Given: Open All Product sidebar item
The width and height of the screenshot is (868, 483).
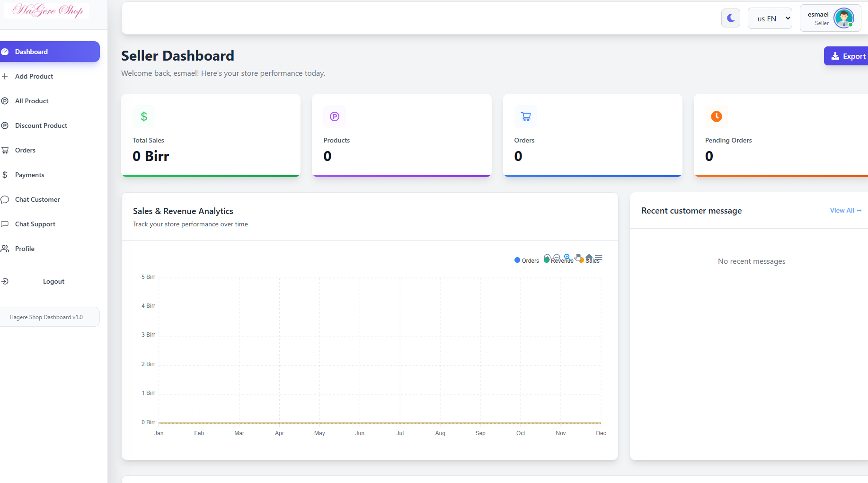Looking at the screenshot, I should [32, 101].
